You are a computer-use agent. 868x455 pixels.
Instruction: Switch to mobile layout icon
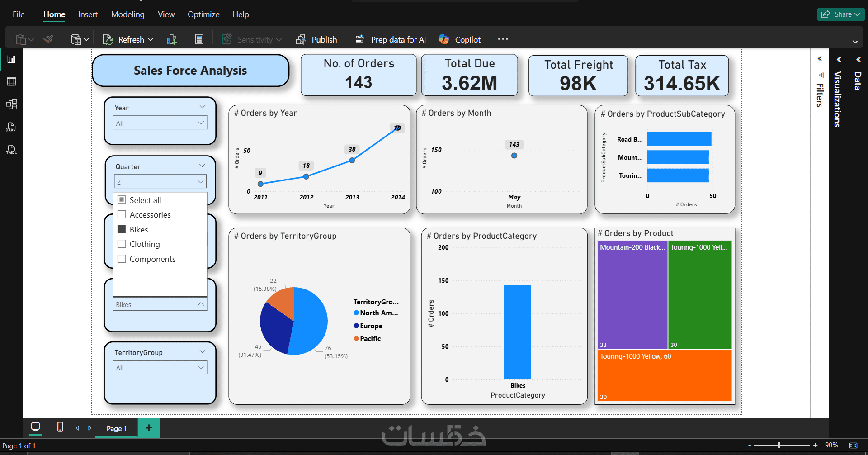pos(60,427)
